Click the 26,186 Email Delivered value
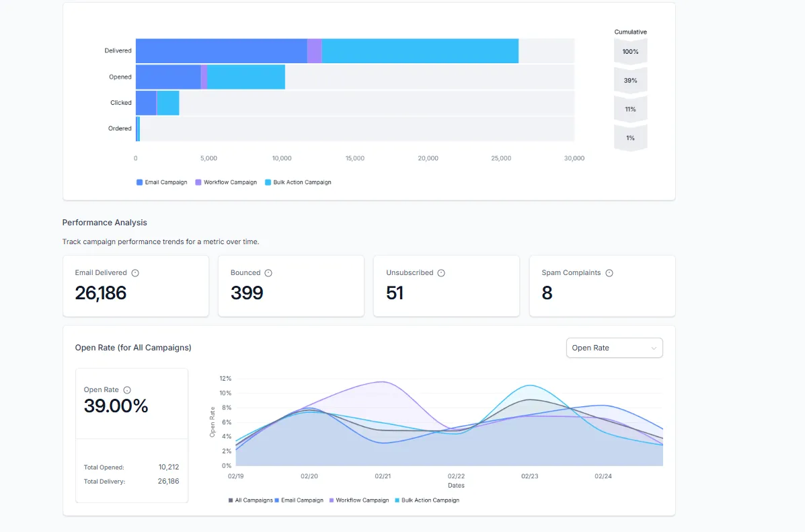Screen dimensions: 805x532 (x=101, y=293)
